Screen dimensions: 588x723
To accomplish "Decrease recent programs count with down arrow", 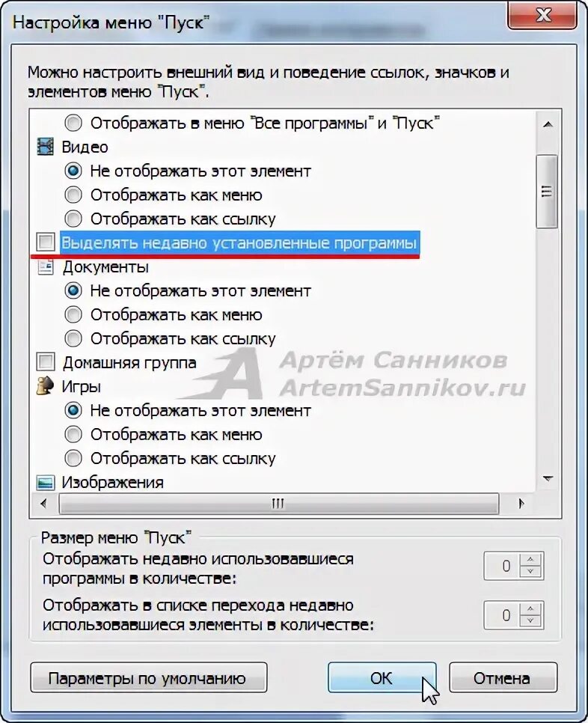I will (x=531, y=573).
